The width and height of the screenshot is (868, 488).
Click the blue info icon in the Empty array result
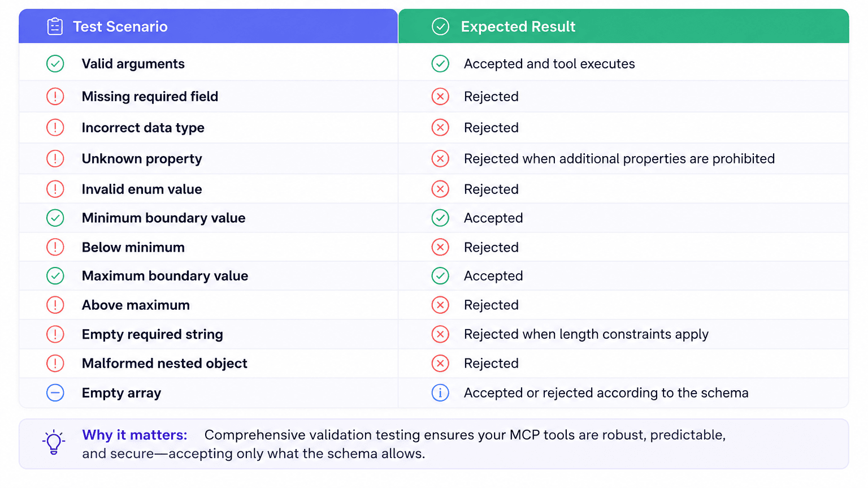(x=440, y=393)
